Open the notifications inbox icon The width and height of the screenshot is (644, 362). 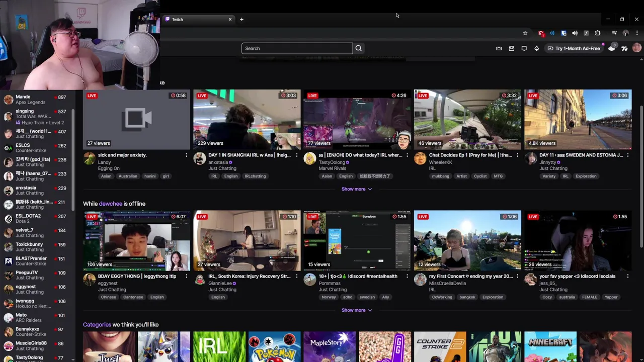point(511,48)
